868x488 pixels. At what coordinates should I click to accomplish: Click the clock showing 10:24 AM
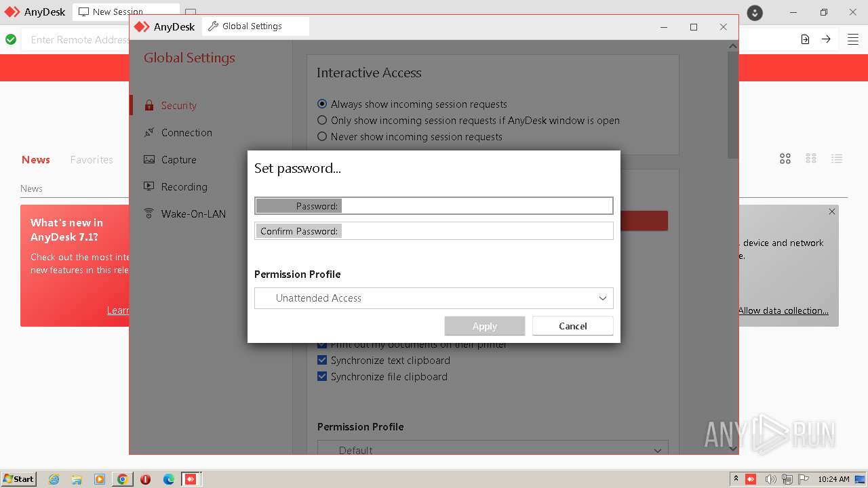833,479
